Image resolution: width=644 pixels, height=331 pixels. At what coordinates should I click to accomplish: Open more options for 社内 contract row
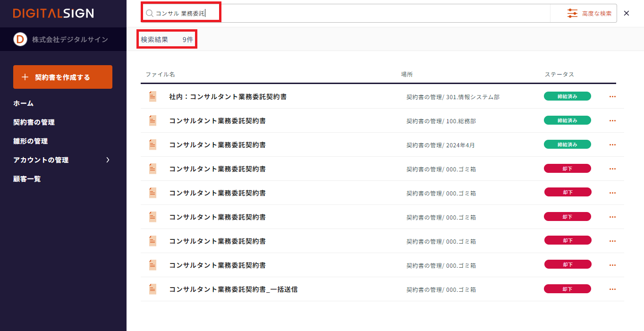point(612,97)
